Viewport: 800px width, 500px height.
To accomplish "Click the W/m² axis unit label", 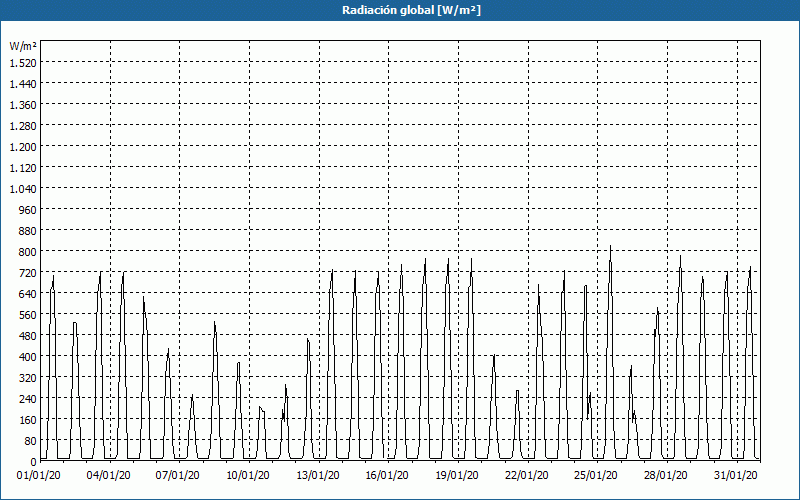I will (23, 46).
